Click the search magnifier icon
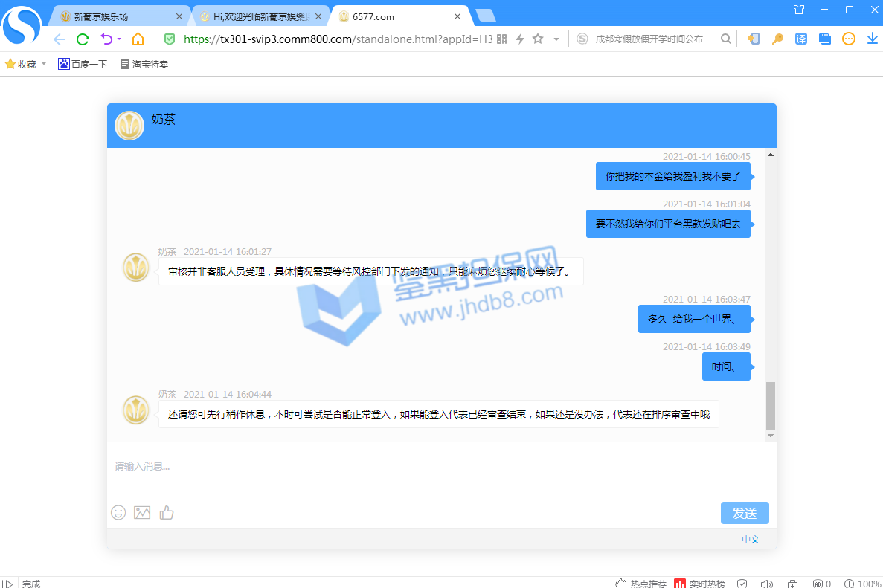Image resolution: width=883 pixels, height=588 pixels. pyautogui.click(x=725, y=39)
